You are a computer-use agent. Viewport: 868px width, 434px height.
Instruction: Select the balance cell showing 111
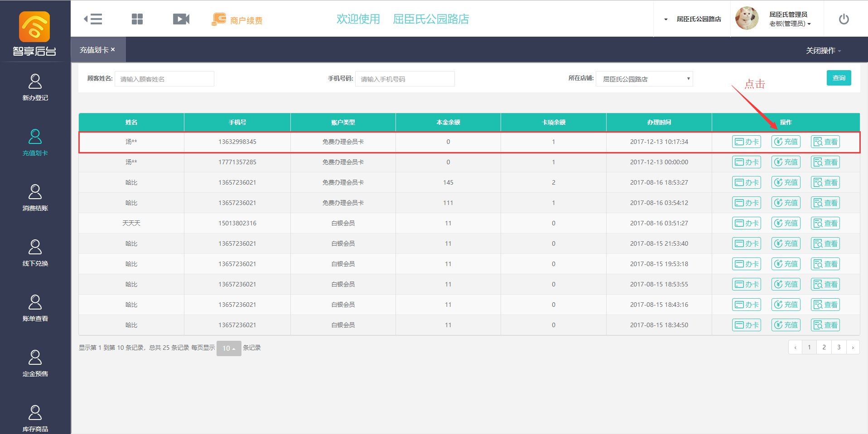pyautogui.click(x=448, y=203)
